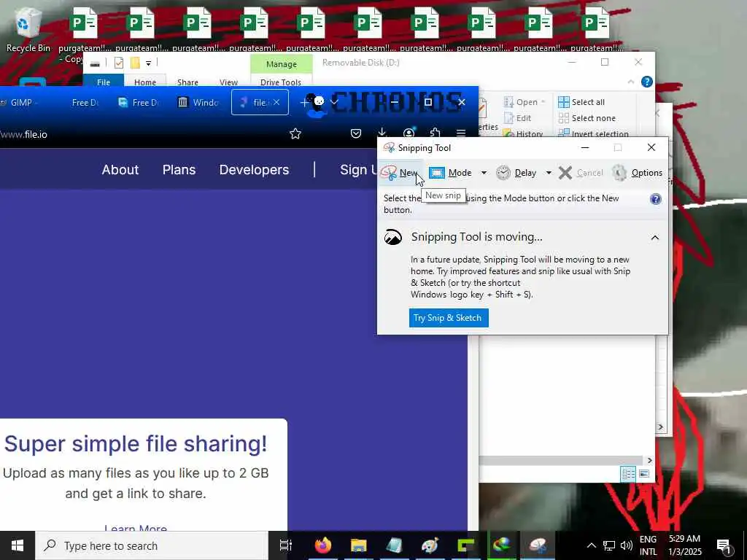Screen dimensions: 747x560
Task: Open Snipping Tool Options
Action: (x=638, y=173)
